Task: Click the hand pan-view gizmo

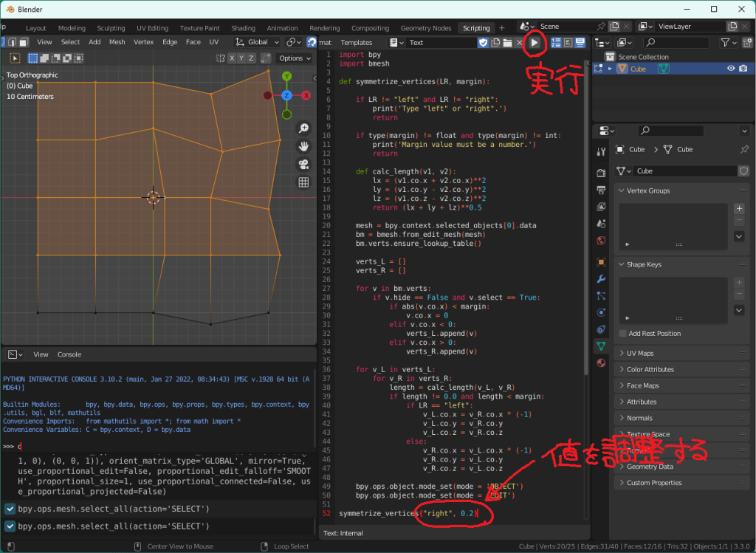Action: pos(303,146)
